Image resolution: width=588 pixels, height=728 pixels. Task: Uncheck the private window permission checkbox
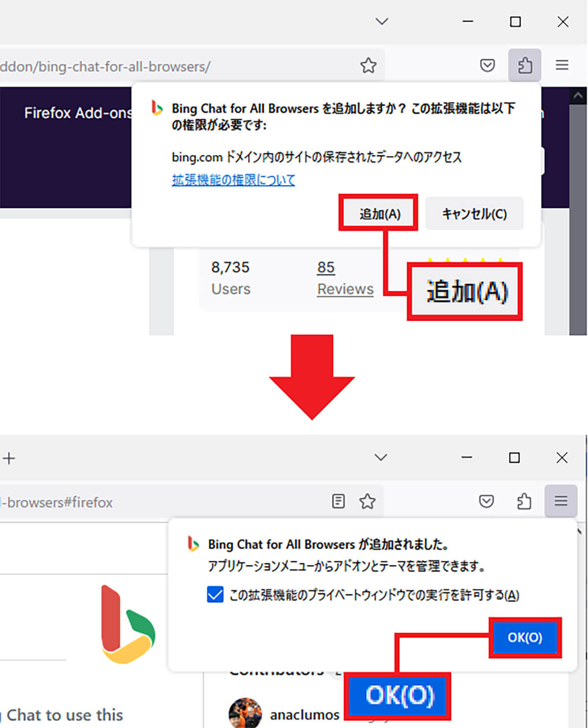215,595
